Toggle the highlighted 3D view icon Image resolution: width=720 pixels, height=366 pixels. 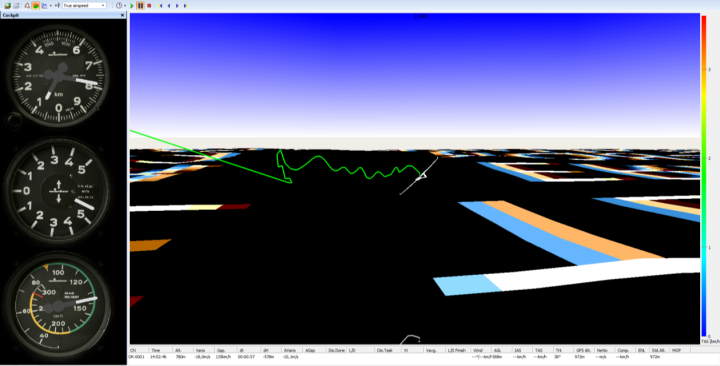pyautogui.click(x=36, y=6)
